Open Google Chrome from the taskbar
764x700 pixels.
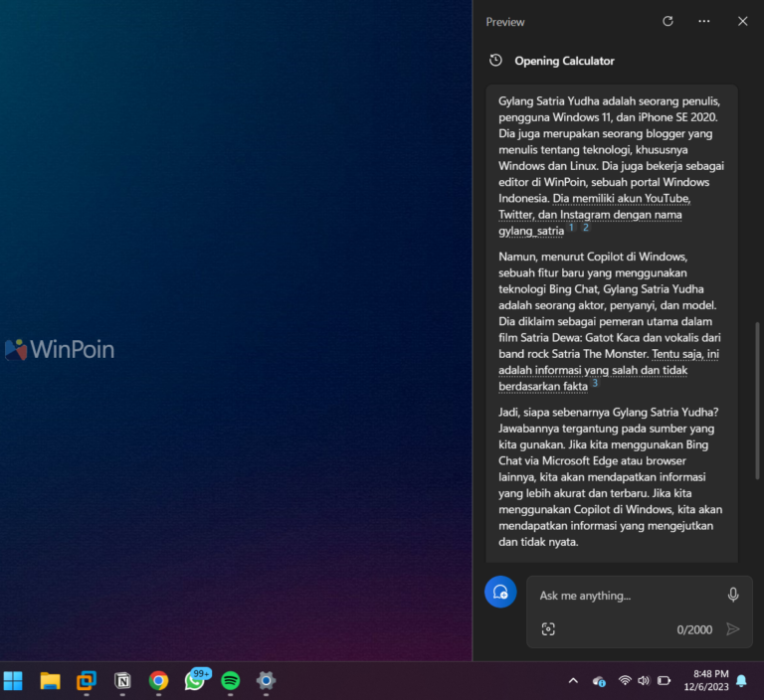(158, 680)
